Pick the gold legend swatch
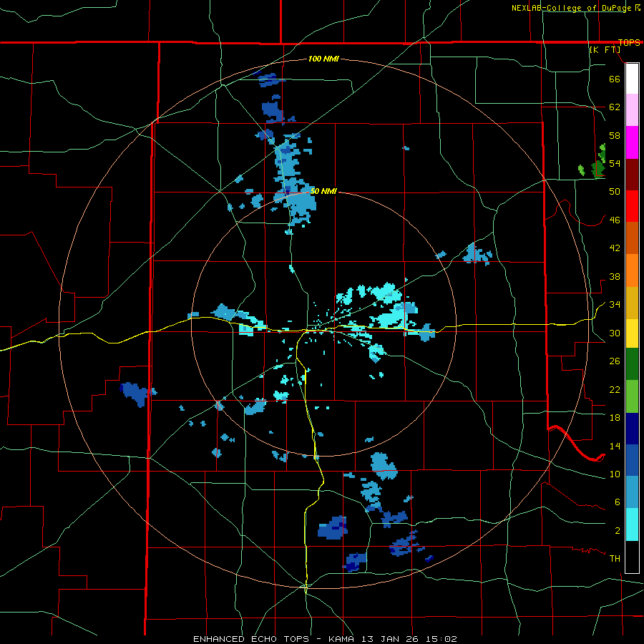This screenshot has width=644, height=644. (x=632, y=303)
